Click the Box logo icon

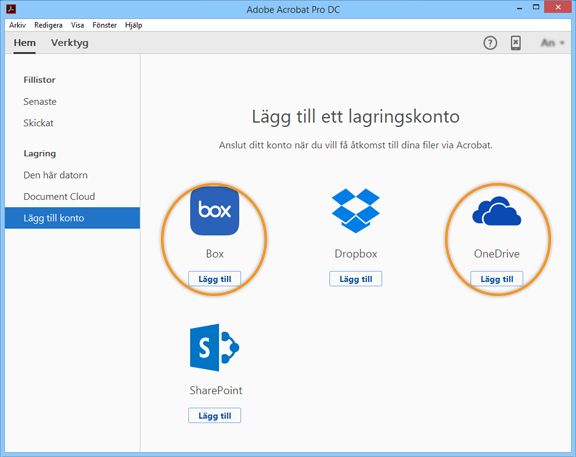point(215,211)
